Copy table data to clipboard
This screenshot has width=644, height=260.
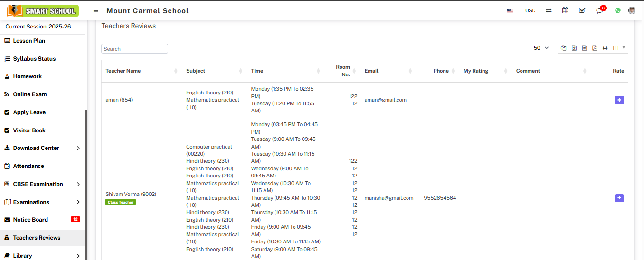[564, 48]
